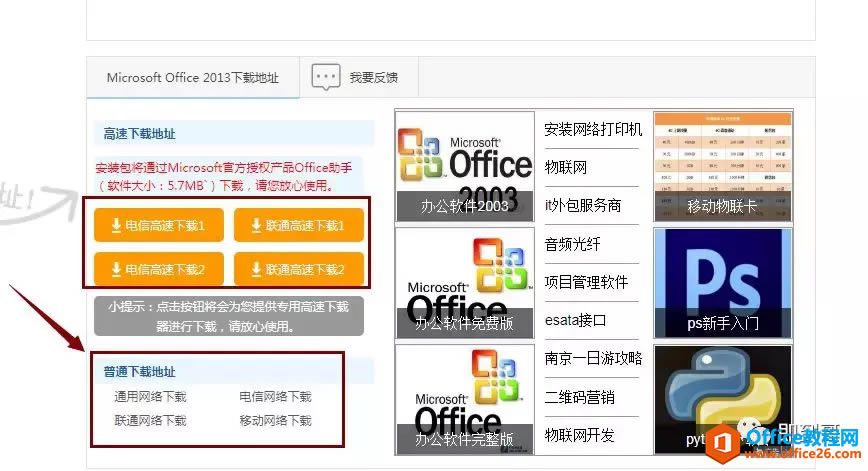Open the ps新手入门 Photoshop thumbnail
This screenshot has height=471, width=868.
(x=723, y=283)
